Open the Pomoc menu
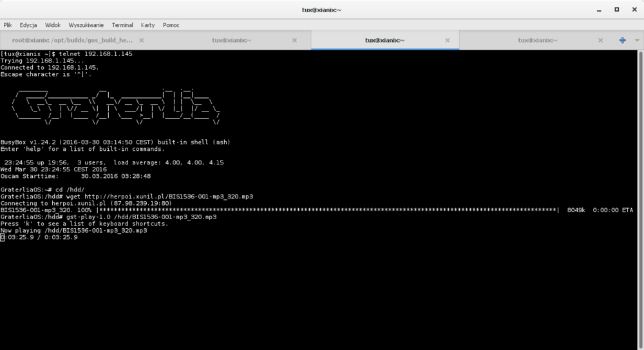This screenshot has height=350, width=644. coord(171,25)
